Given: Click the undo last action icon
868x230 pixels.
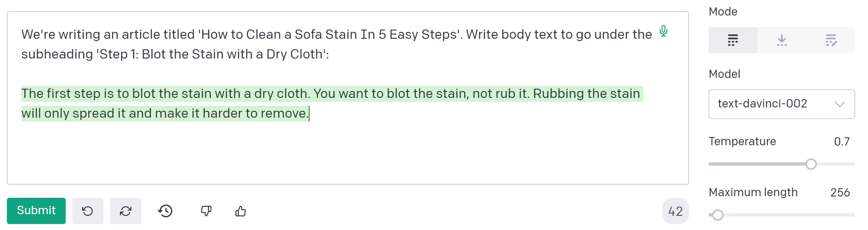Looking at the screenshot, I should [88, 211].
